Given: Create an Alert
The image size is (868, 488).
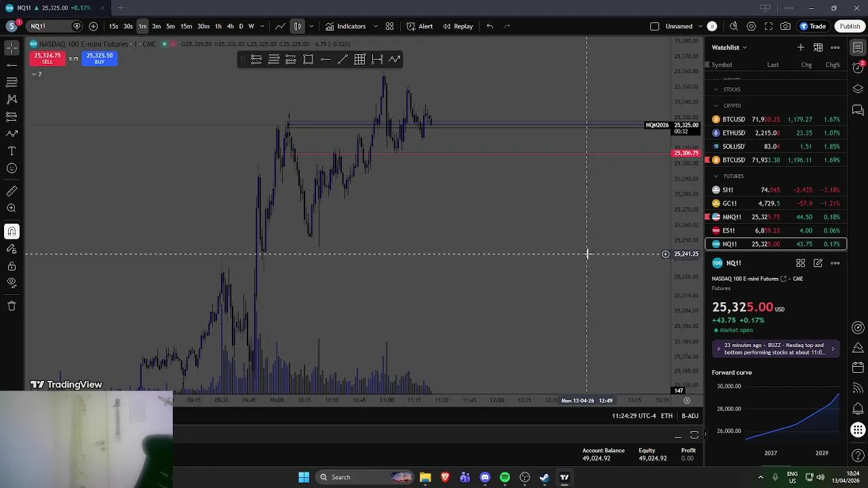Looking at the screenshot, I should (x=419, y=26).
